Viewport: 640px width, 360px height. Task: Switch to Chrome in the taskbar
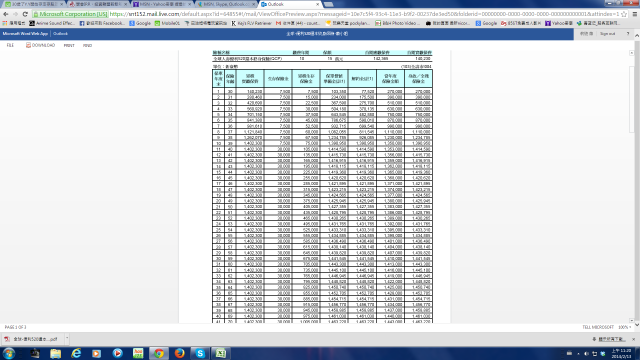pyautogui.click(x=159, y=353)
